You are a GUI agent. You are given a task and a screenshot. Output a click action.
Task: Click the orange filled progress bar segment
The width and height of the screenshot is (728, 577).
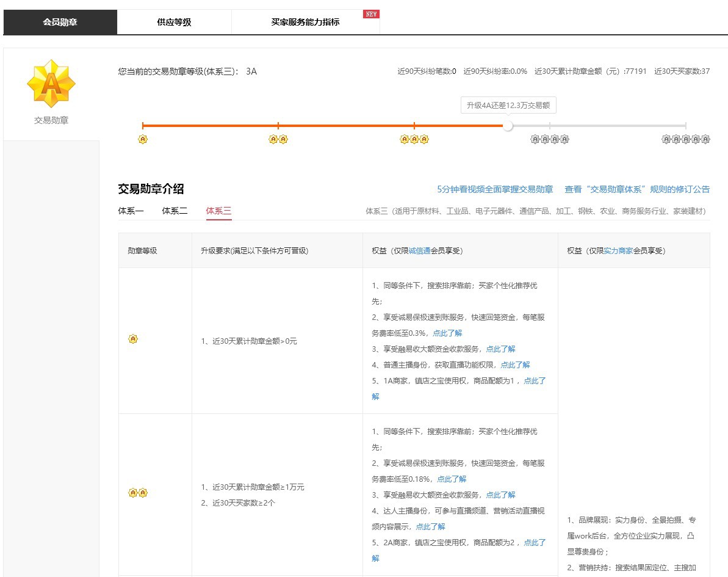point(323,125)
